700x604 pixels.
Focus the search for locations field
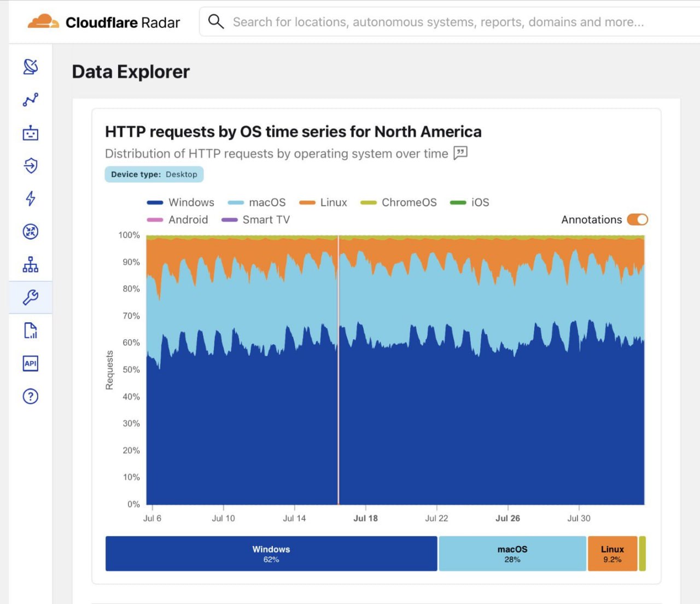click(x=450, y=22)
